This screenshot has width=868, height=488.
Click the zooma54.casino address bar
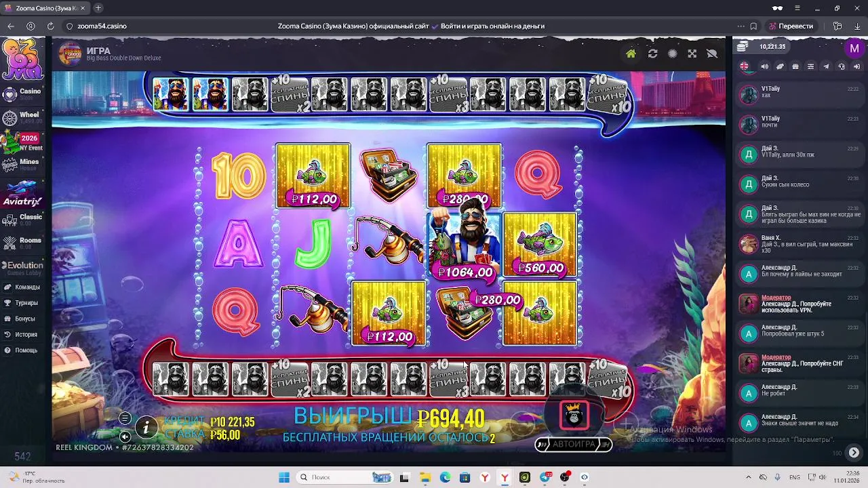point(102,26)
